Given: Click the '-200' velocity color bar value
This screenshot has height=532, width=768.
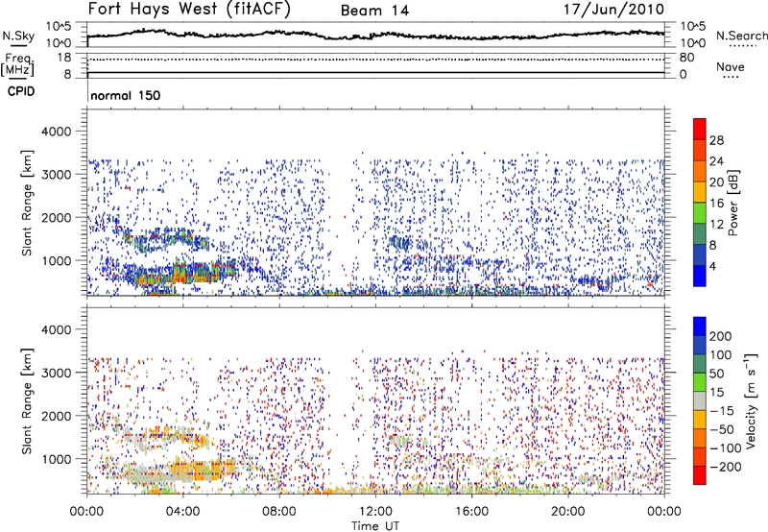Looking at the screenshot, I should (x=726, y=467).
